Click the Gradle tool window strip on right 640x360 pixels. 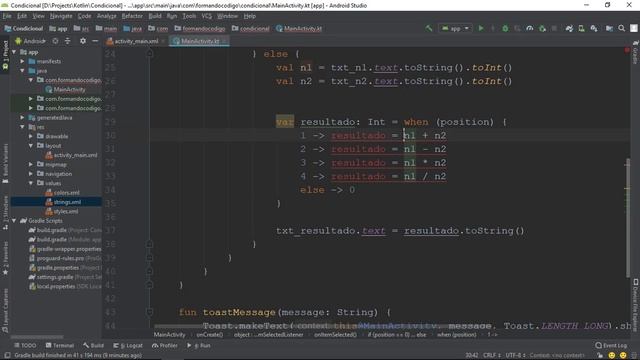(x=636, y=52)
